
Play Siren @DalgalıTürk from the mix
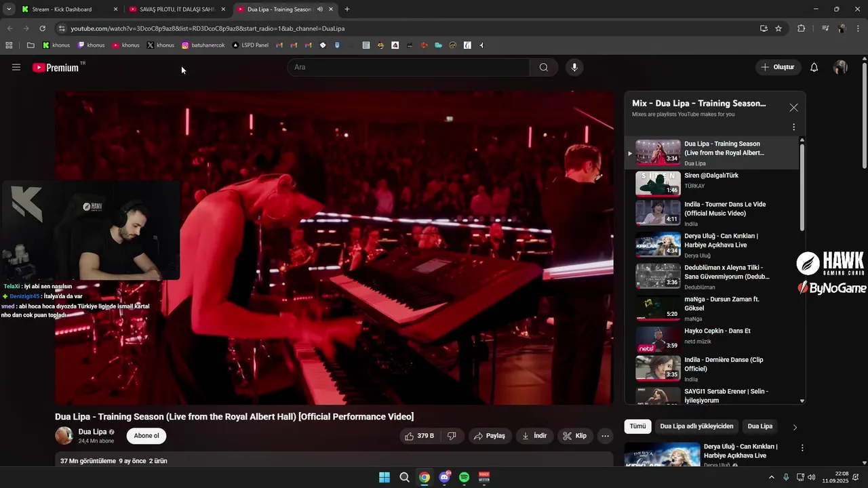coord(712,184)
